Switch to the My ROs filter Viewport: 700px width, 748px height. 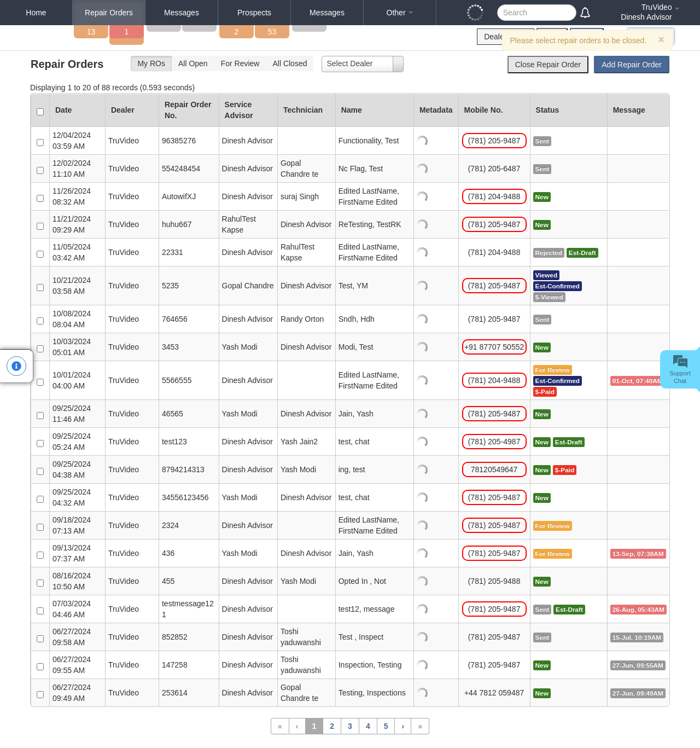151,63
